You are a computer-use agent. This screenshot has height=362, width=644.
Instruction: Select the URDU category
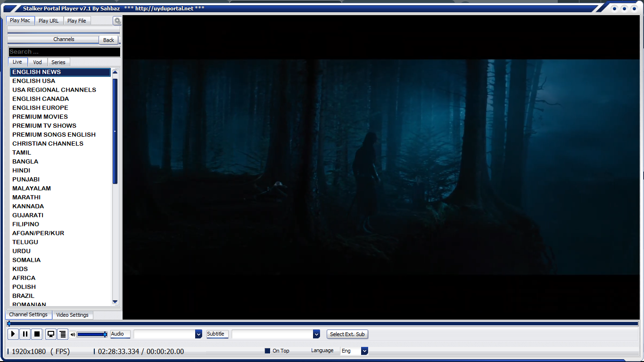coord(60,251)
